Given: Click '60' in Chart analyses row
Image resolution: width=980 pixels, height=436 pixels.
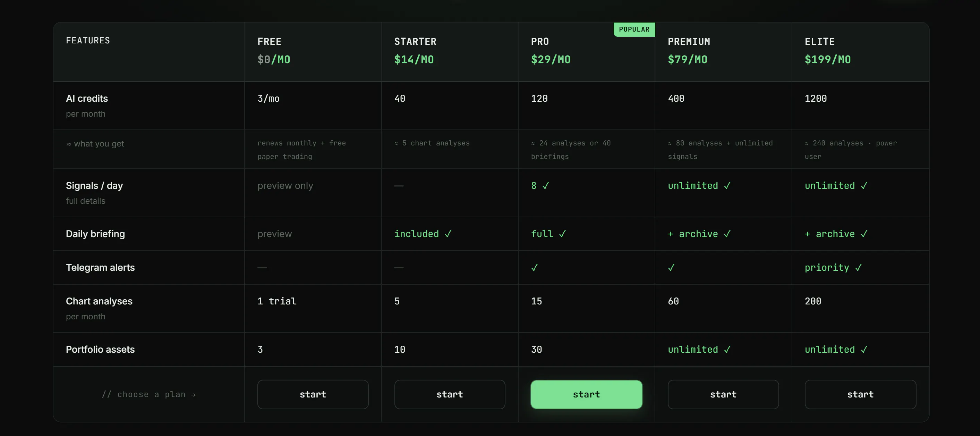Looking at the screenshot, I should point(673,301).
